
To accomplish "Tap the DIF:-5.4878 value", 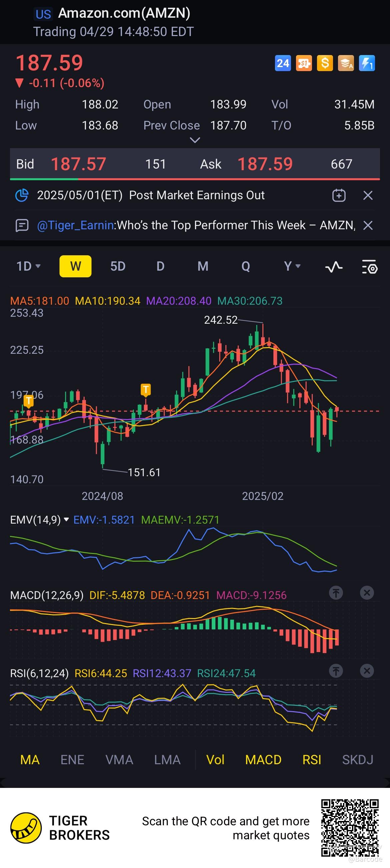I will [x=117, y=595].
